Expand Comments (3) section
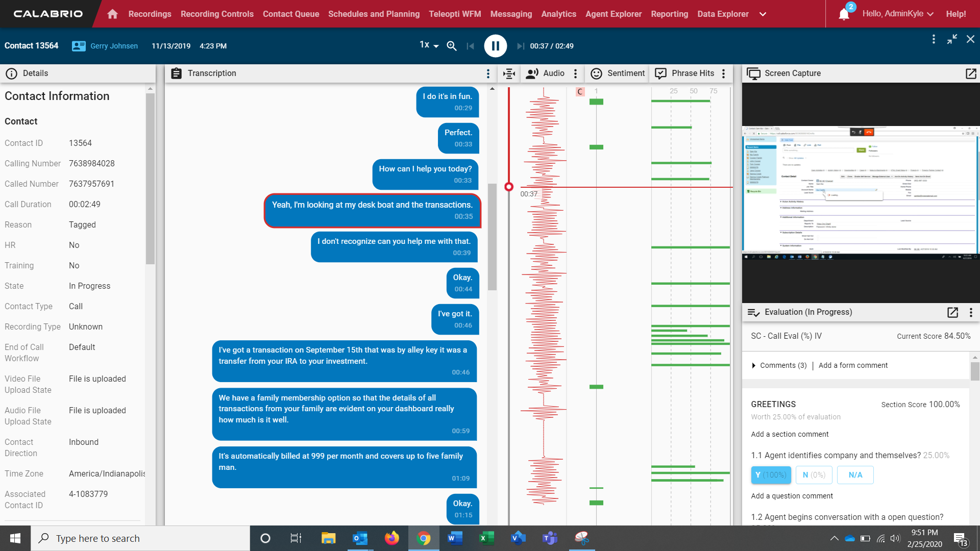Viewport: 980px width, 551px height. [x=779, y=365]
